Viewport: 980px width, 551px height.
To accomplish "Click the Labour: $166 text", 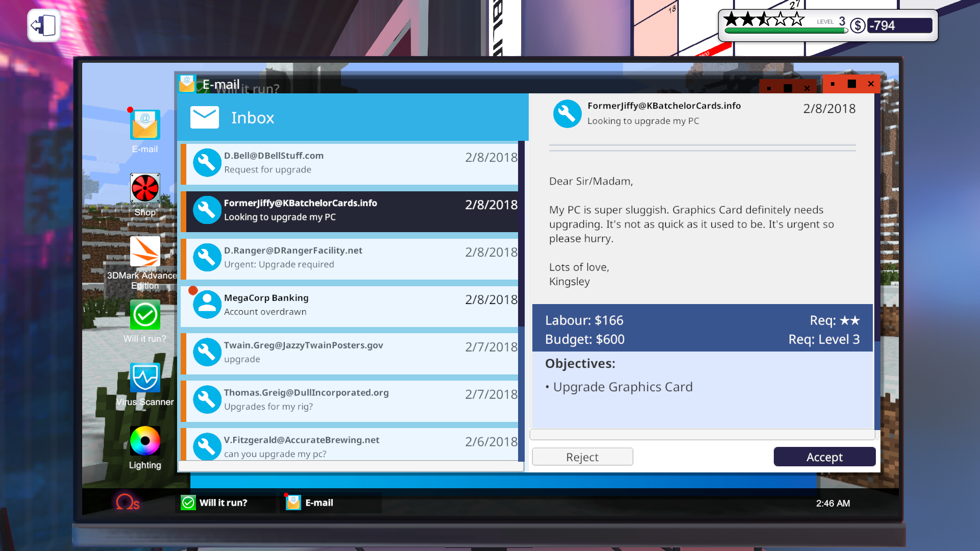I will [x=584, y=320].
